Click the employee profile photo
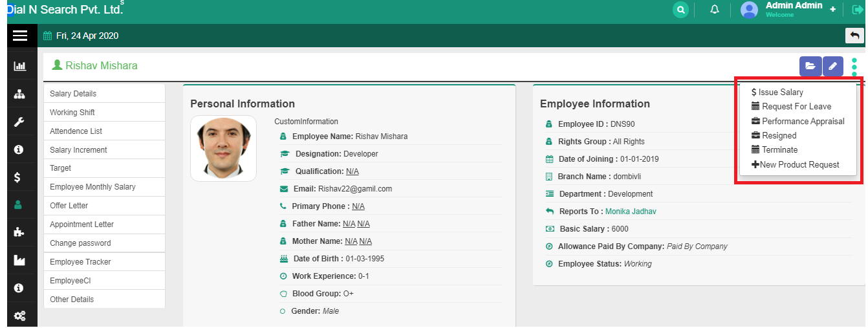 point(223,148)
